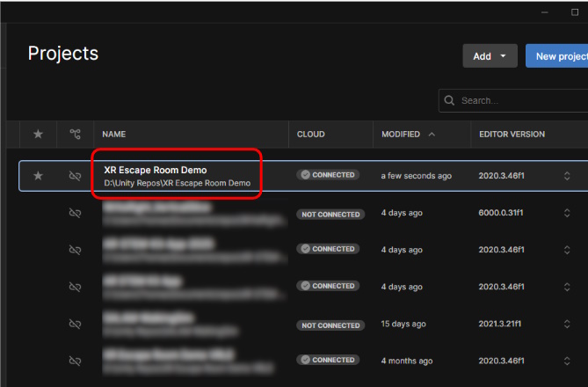Click the editor version 6000.0.31f1
588x387 pixels.
(501, 213)
